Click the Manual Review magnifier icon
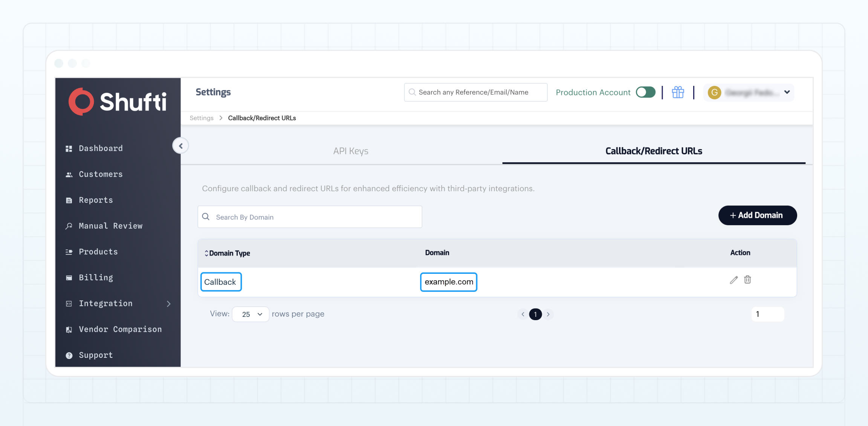 point(69,226)
